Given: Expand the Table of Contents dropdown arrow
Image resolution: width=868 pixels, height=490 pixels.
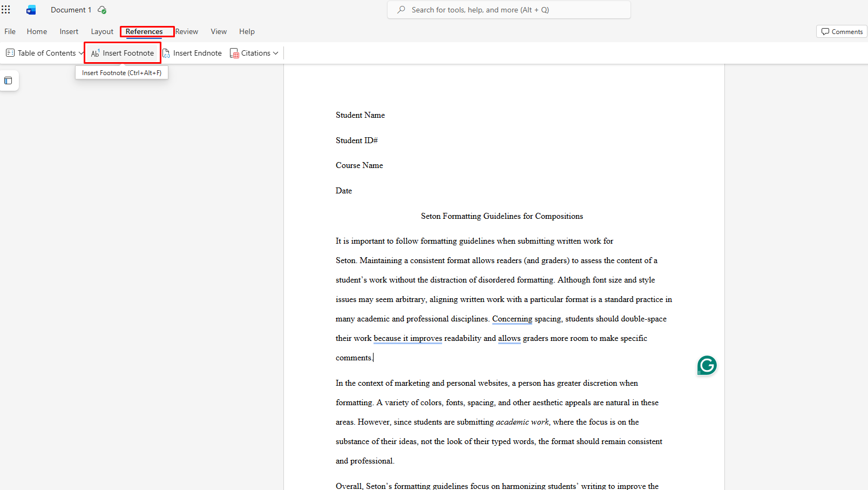Looking at the screenshot, I should point(81,53).
